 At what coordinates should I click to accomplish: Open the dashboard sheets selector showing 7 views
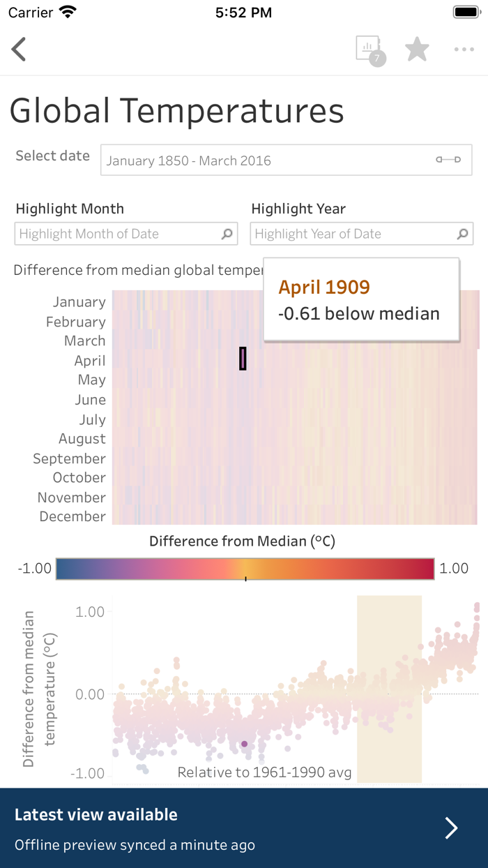click(369, 49)
